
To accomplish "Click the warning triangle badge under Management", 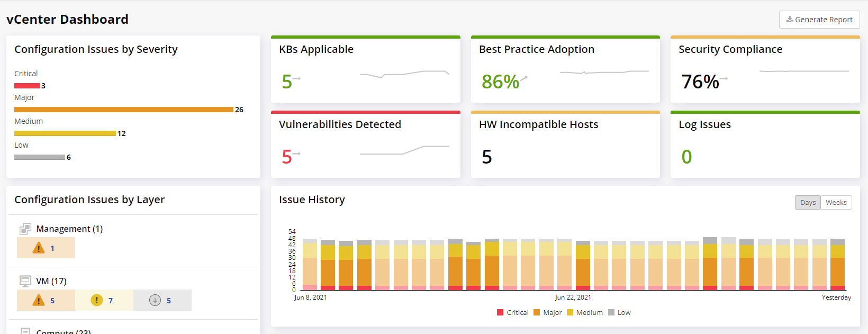I will click(46, 247).
